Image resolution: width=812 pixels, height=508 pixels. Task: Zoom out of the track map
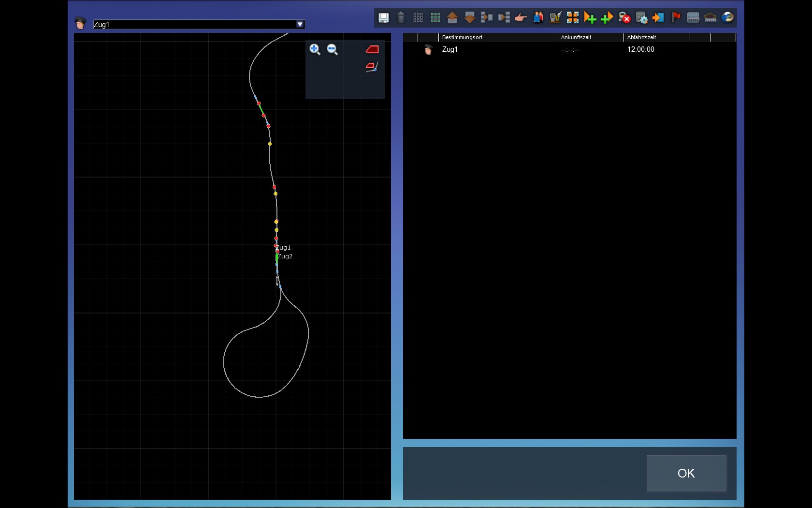pyautogui.click(x=332, y=49)
